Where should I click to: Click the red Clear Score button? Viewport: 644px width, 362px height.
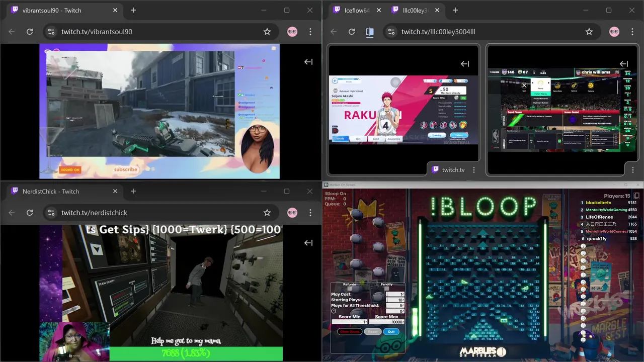(350, 331)
